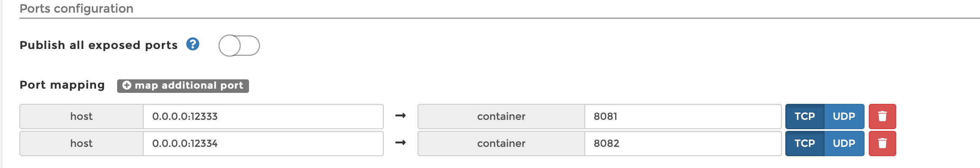The image size is (980, 168).
Task: Click the host label of the first row
Action: click(x=81, y=117)
